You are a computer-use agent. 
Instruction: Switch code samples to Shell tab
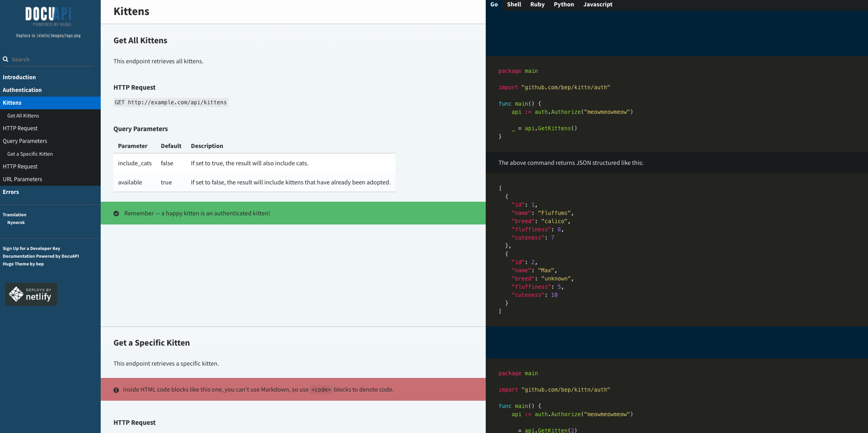[514, 5]
